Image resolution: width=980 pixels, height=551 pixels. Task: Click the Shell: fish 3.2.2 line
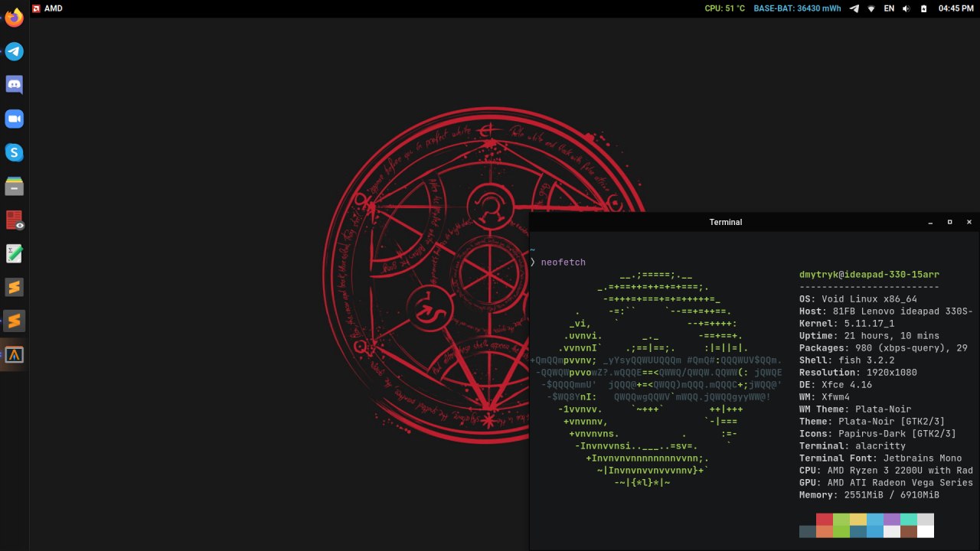847,360
